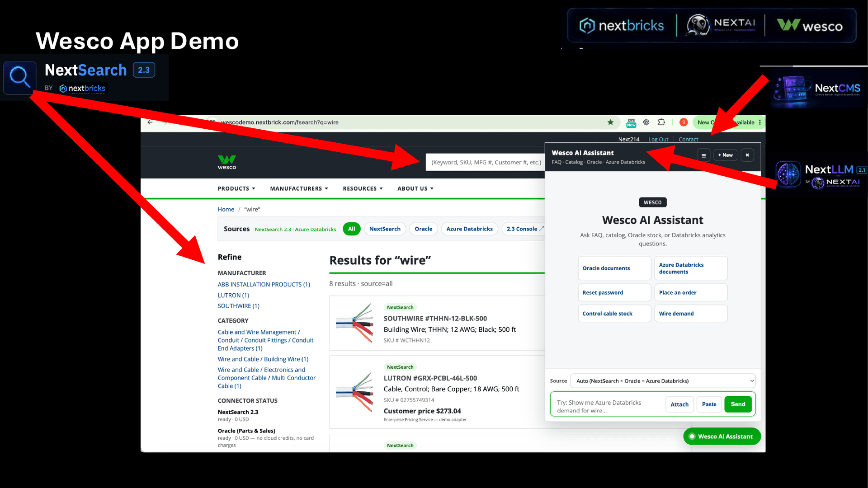Filter by Conduit End Adapters category

pos(265,340)
